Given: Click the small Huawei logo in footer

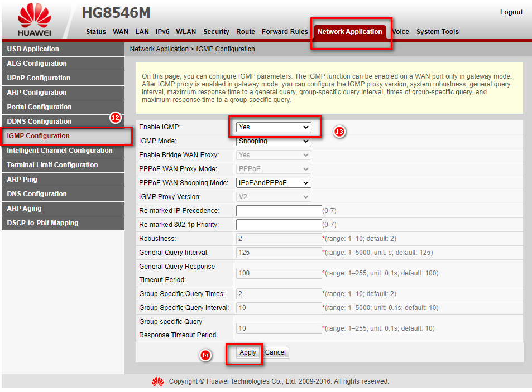Looking at the screenshot, I should (x=157, y=381).
